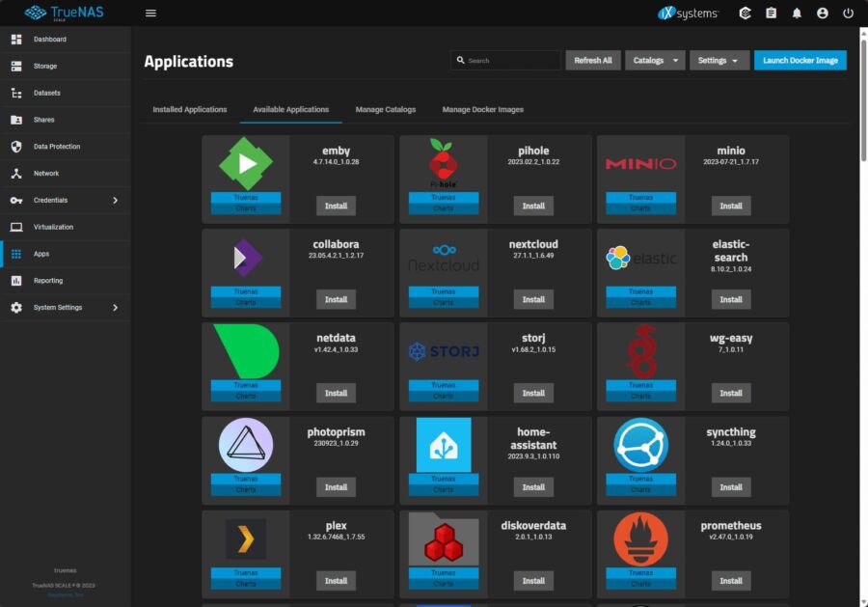This screenshot has width=868, height=607.
Task: Open Storage from the sidebar
Action: coord(66,66)
